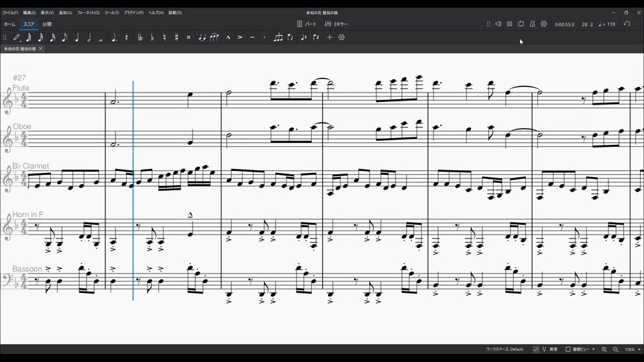
Task: Open the 追加(A) menu
Action: (x=65, y=13)
